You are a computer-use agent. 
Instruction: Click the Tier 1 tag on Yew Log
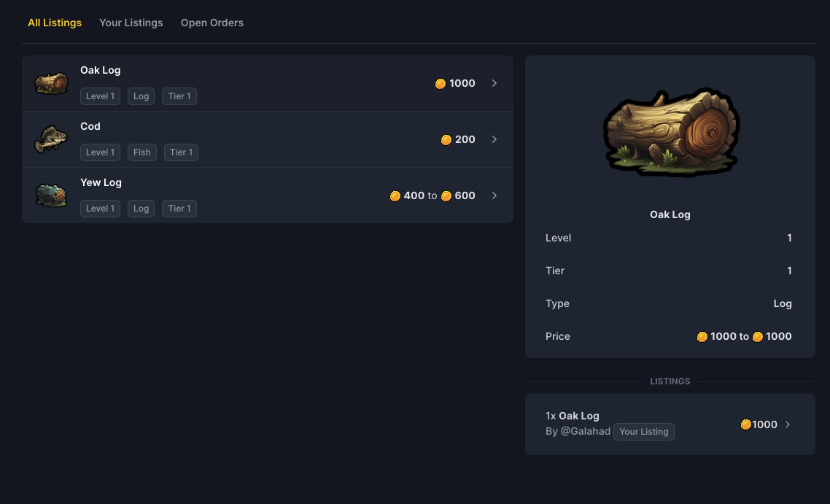(179, 209)
